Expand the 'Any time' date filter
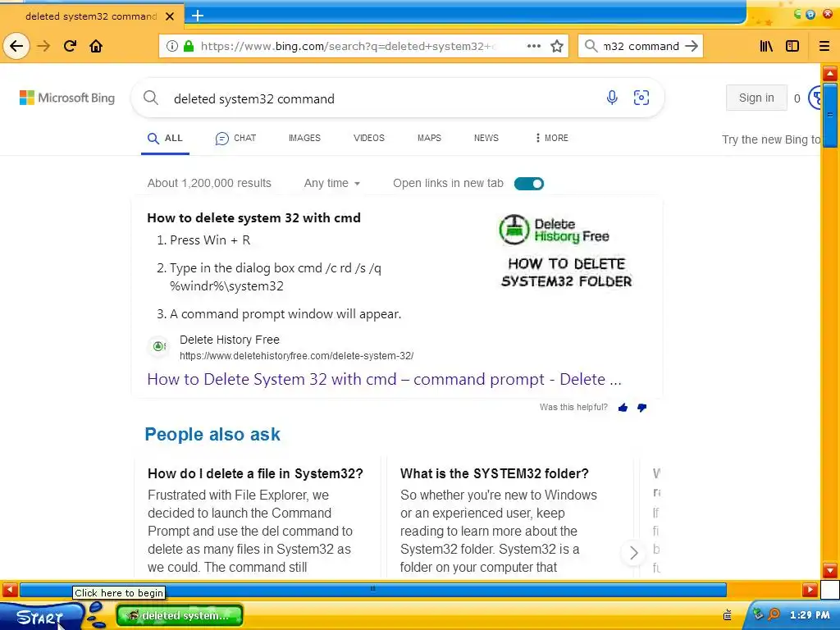Viewport: 840px width, 630px height. [331, 183]
